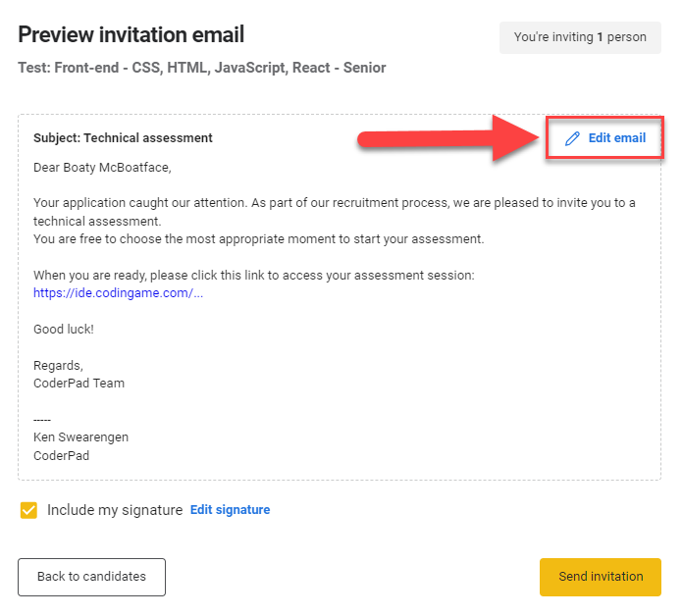Click the 'CoderPad Team' sign-off text
Image resolution: width=682 pixels, height=616 pixels.
tap(79, 384)
